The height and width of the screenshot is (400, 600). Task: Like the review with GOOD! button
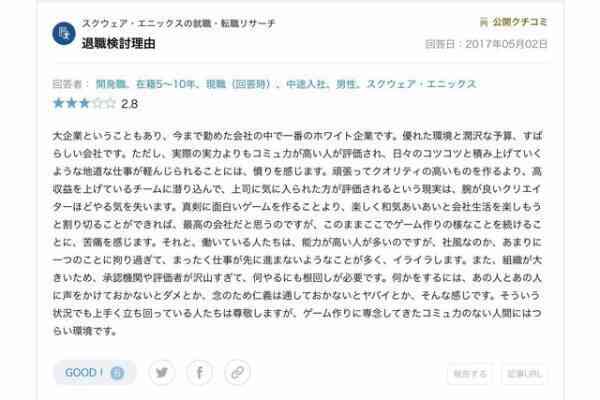(x=95, y=372)
